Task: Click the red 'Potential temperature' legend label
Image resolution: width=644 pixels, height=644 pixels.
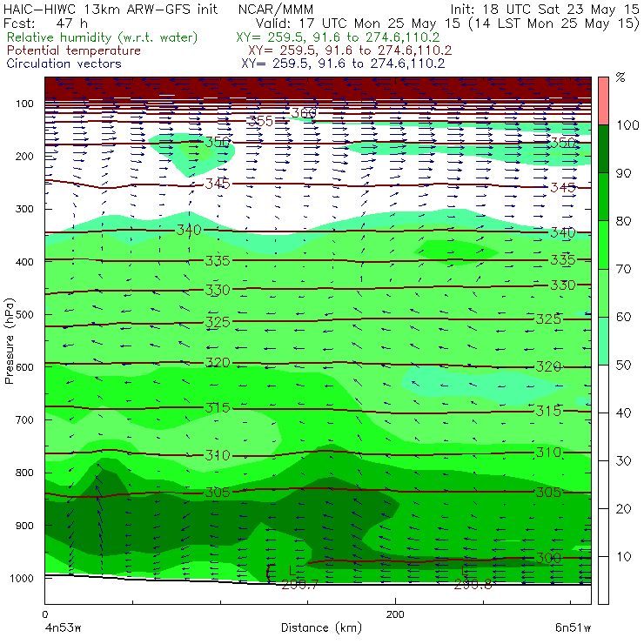Action: point(73,50)
